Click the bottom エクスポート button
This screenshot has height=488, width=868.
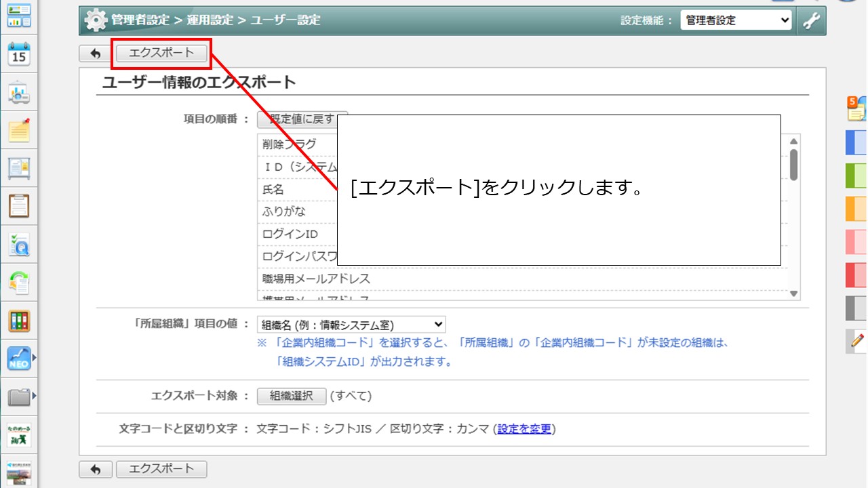click(x=161, y=469)
